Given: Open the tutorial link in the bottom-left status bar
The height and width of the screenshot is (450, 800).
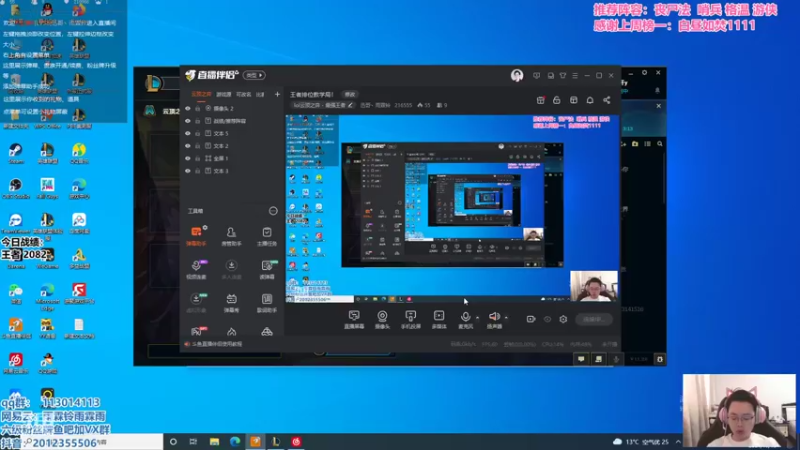Looking at the screenshot, I should click(217, 344).
